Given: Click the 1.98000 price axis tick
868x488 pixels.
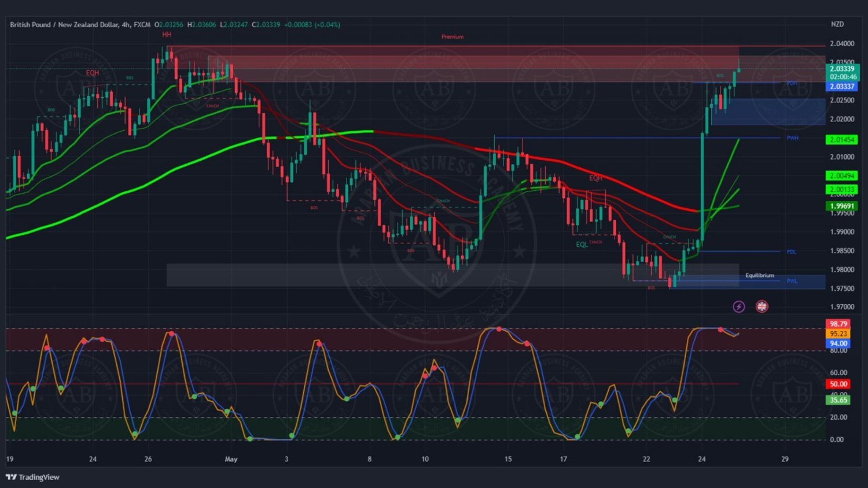Looking at the screenshot, I should pyautogui.click(x=842, y=270).
